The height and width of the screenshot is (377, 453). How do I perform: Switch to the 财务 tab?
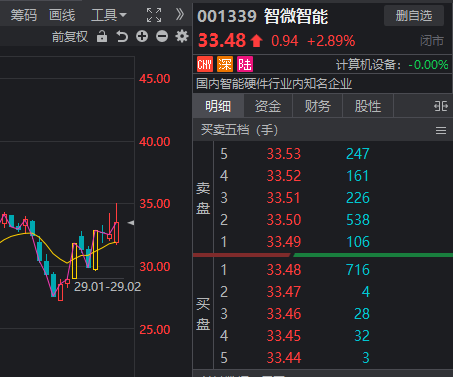tap(318, 106)
